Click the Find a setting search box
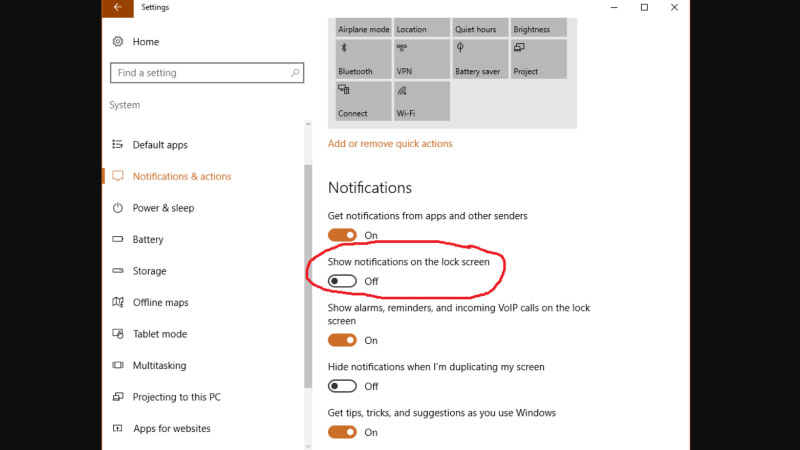The height and width of the screenshot is (450, 800). [200, 73]
